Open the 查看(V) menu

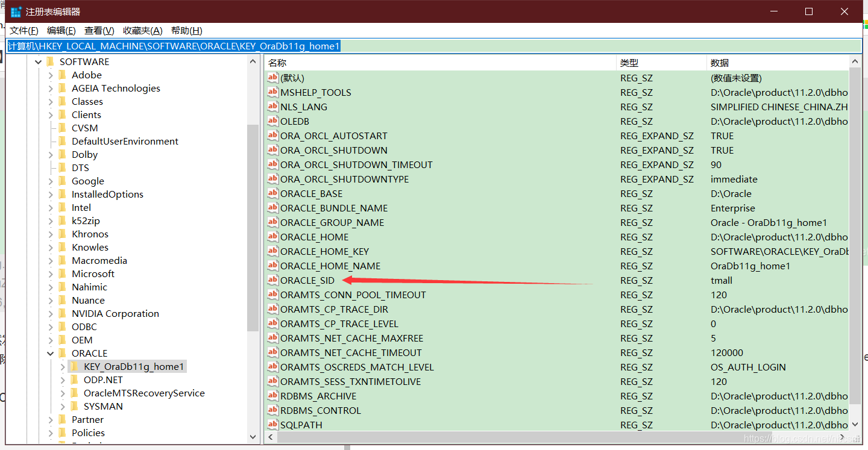coord(99,31)
